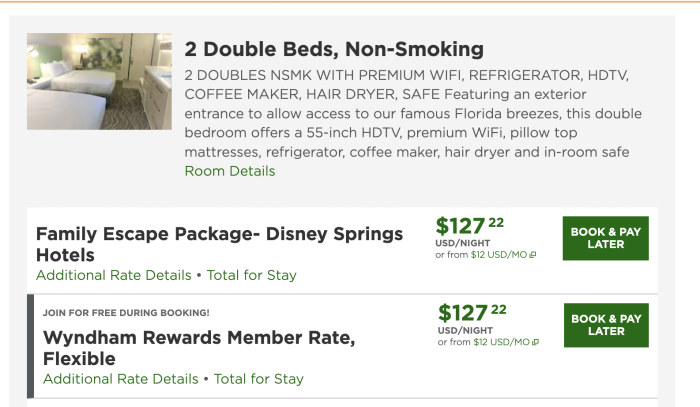The width and height of the screenshot is (700, 407).
Task: Select the Wyndham Rewards Member Rate, Flexible title
Action: point(199,347)
